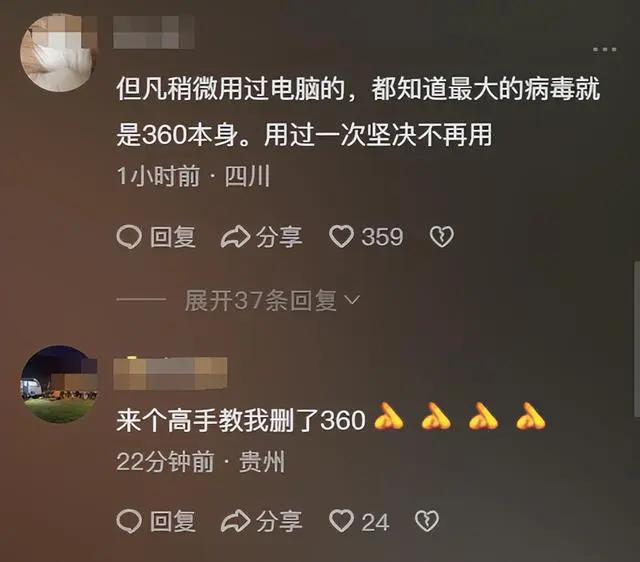Click the scrollbar on right edge
Image resolution: width=640 pixels, height=562 pixels.
click(637, 339)
